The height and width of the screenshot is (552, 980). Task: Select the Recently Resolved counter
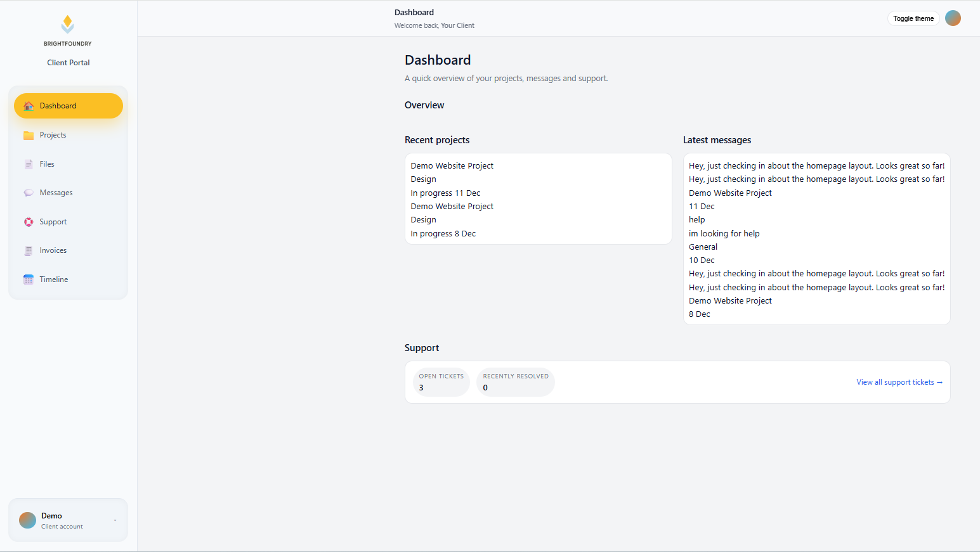pos(516,382)
